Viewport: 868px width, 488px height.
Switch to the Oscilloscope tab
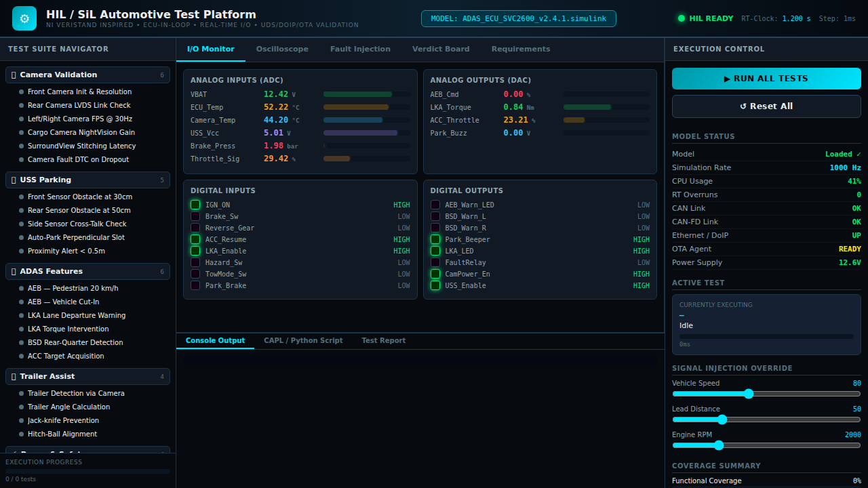[x=281, y=49]
